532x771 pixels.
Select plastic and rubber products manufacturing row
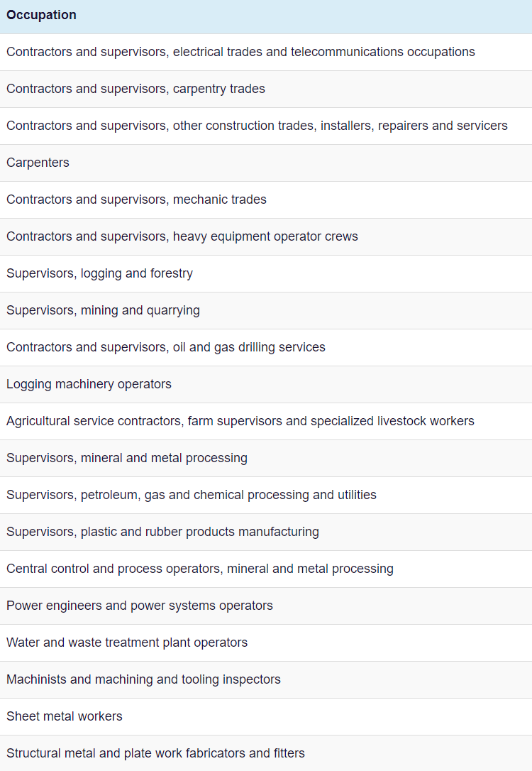point(266,532)
